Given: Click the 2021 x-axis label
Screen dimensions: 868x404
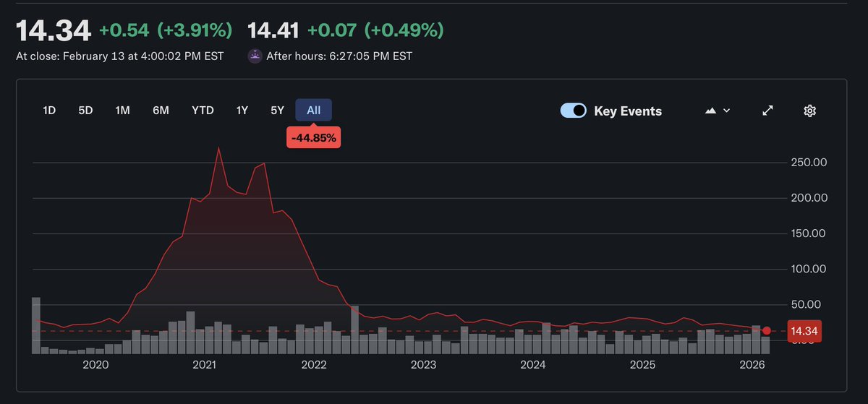Looking at the screenshot, I should (x=205, y=365).
